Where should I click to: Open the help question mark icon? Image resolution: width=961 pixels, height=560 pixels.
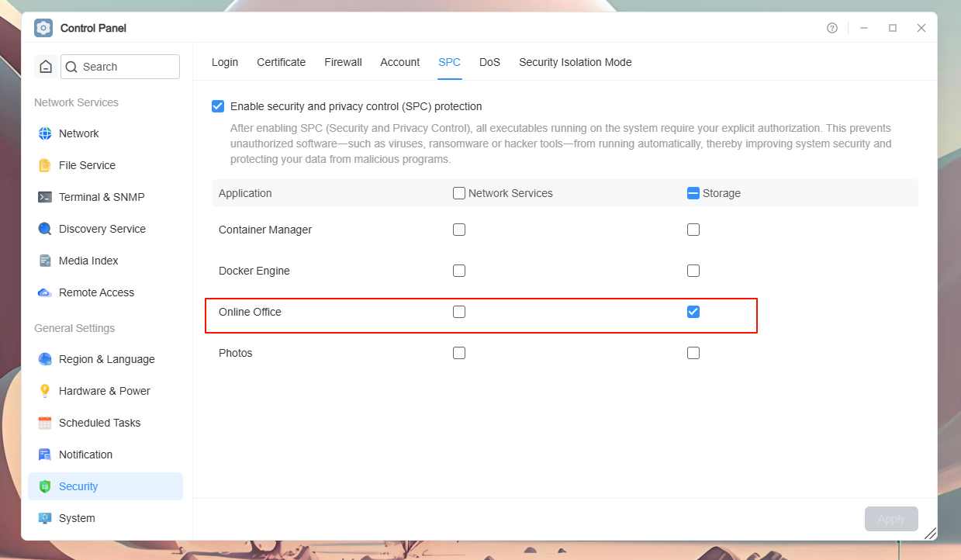(x=832, y=28)
